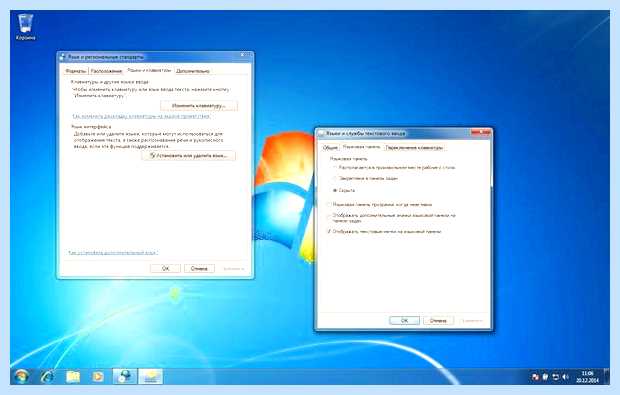Click the Windows Start orb
This screenshot has height=395, width=620.
pos(21,376)
